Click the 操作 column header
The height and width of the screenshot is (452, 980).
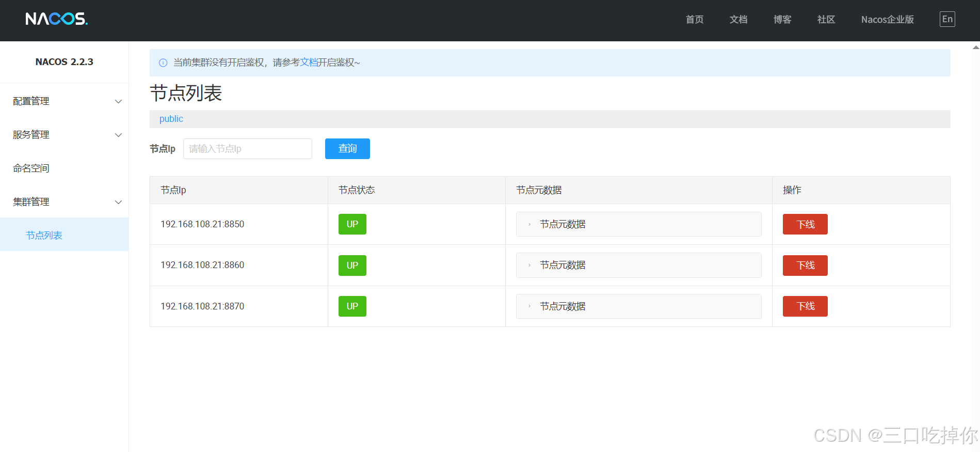(861, 190)
